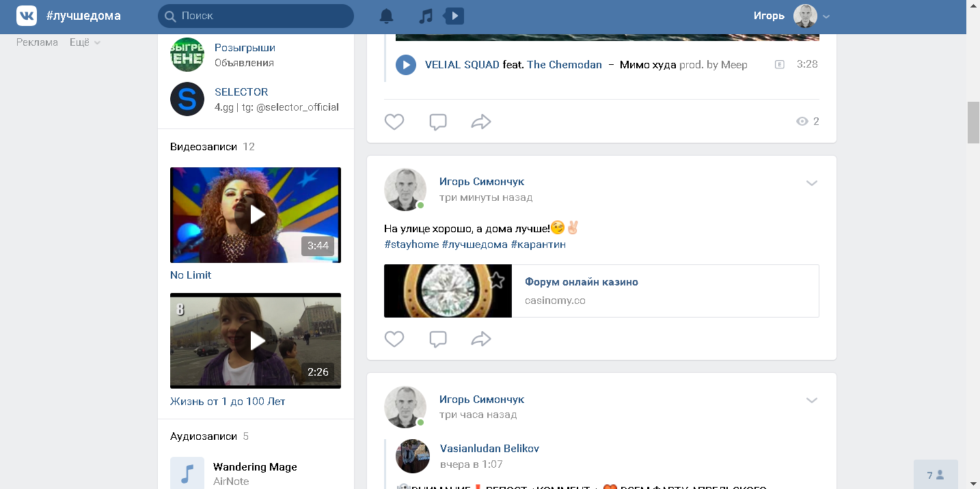
Task: Like the 'На улице хорошо' post
Action: pos(394,339)
